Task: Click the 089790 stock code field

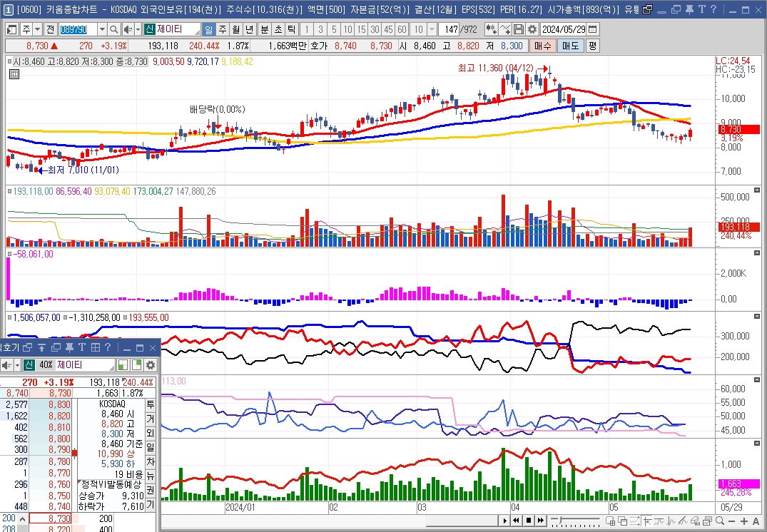Action: [78, 29]
